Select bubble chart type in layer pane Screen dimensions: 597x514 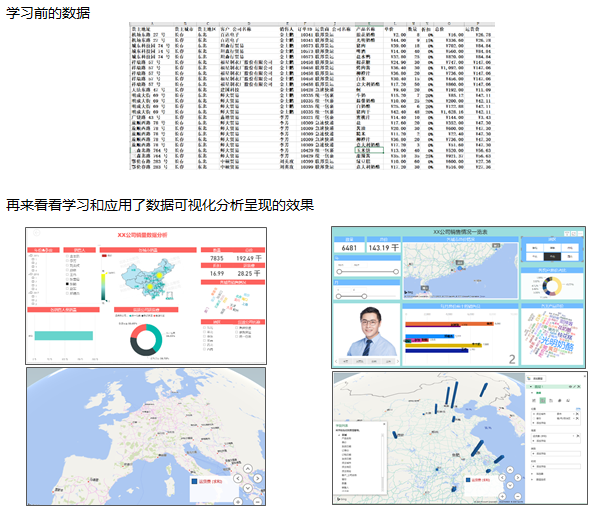(x=551, y=401)
